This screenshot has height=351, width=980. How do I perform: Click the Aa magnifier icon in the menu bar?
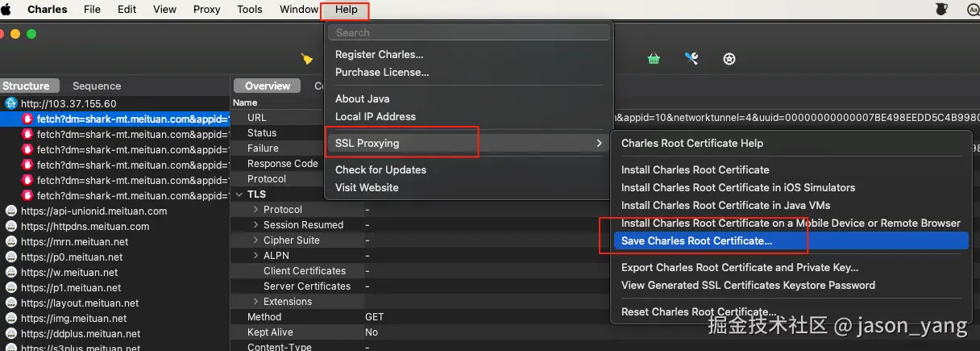click(x=973, y=10)
